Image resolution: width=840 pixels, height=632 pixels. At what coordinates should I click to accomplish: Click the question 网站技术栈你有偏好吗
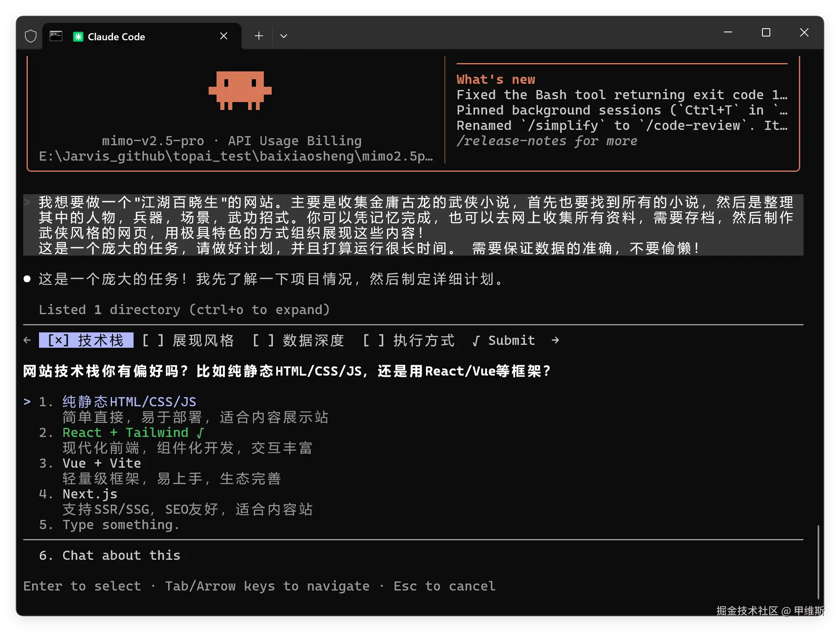pos(287,371)
